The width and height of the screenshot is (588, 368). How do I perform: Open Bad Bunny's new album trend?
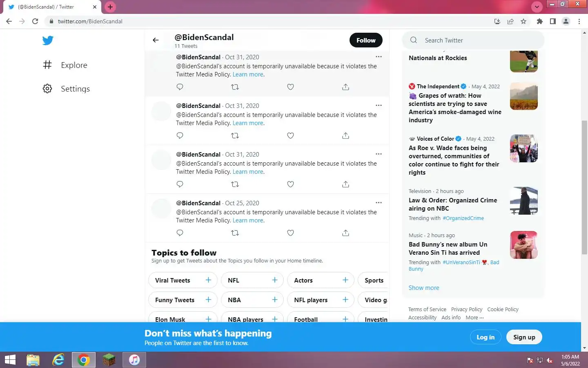(448, 249)
